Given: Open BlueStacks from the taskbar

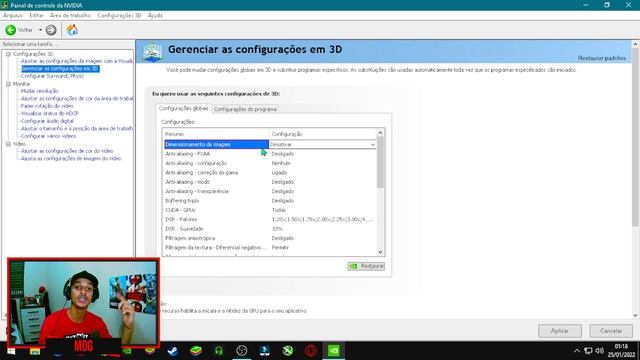Looking at the screenshot, I should click(196, 351).
